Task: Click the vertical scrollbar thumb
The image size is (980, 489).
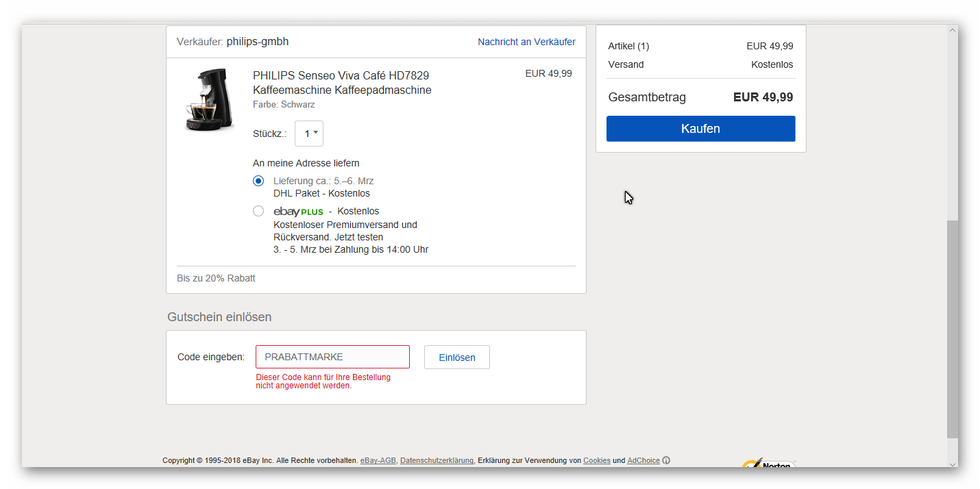Action: click(953, 329)
